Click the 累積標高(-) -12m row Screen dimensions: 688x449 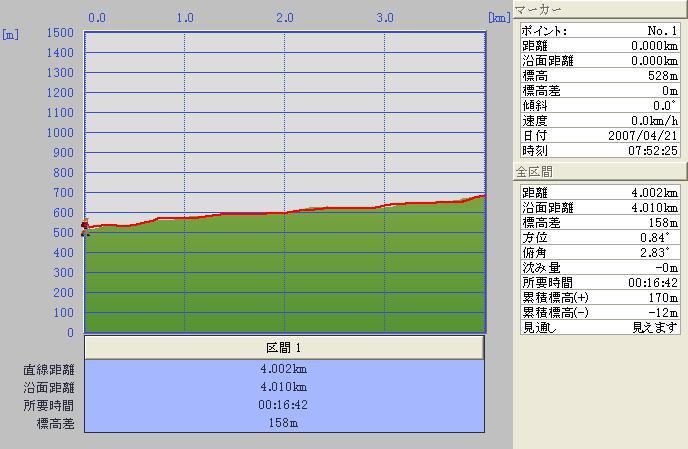pos(600,312)
